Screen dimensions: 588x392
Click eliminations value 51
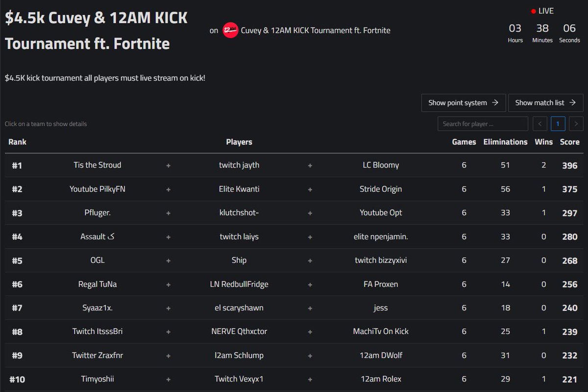[505, 165]
